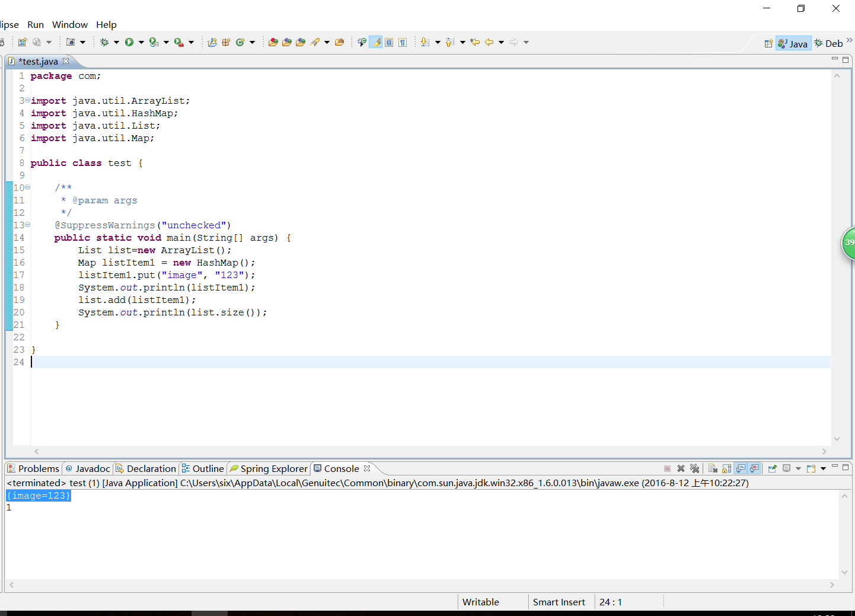Open the Debug button dropdown arrow
This screenshot has width=855, height=616.
116,42
